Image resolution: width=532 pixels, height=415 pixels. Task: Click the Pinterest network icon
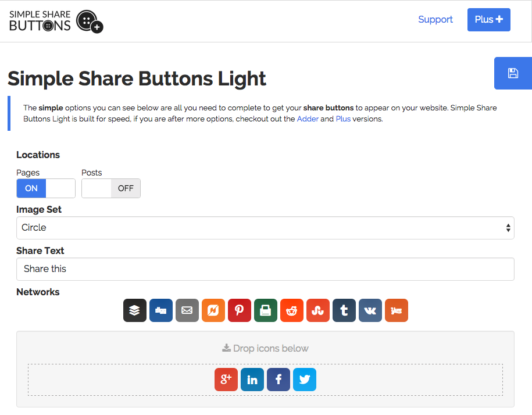click(x=239, y=310)
